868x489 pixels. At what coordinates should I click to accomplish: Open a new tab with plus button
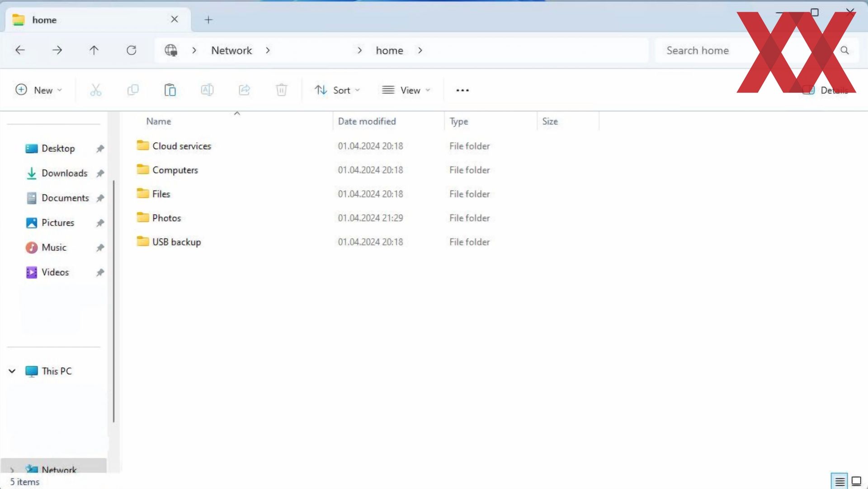point(208,20)
